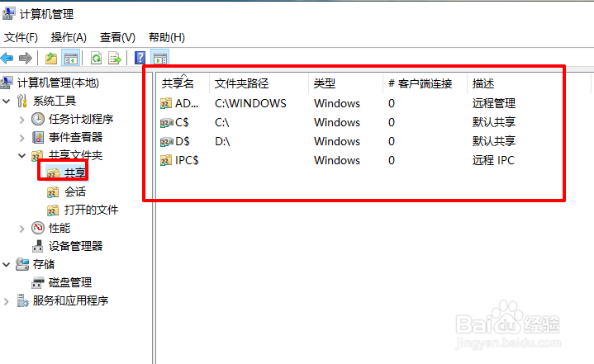Open the 文件(F) menu
The height and width of the screenshot is (364, 594).
[21, 37]
